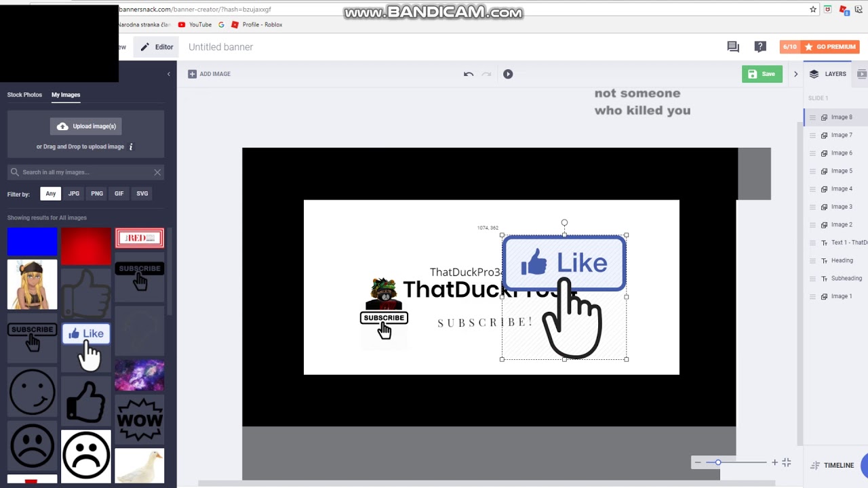Select the galaxy image thumbnail
This screenshot has width=868, height=488.
pos(140,375)
